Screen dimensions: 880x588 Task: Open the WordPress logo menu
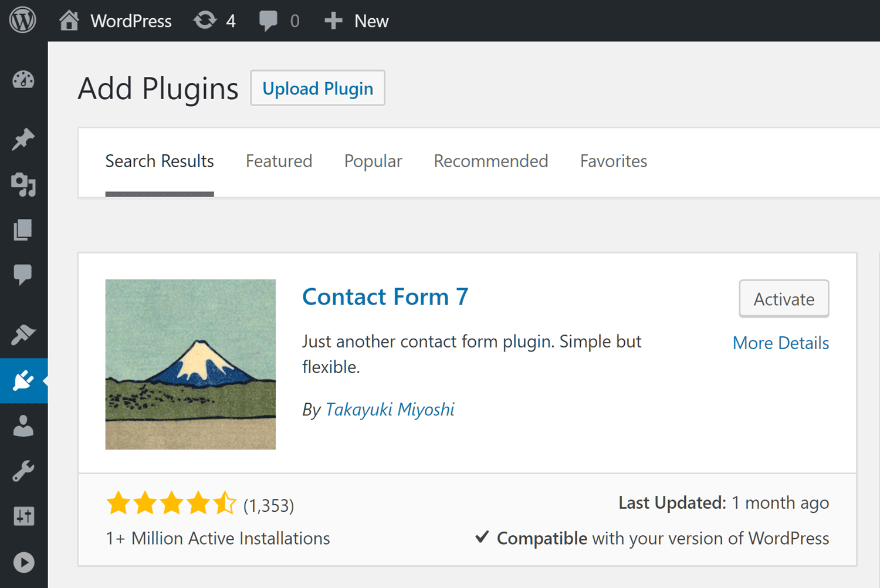23,20
